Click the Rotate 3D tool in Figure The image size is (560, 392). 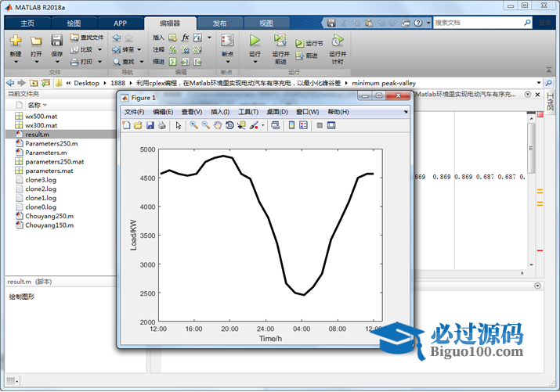point(229,125)
